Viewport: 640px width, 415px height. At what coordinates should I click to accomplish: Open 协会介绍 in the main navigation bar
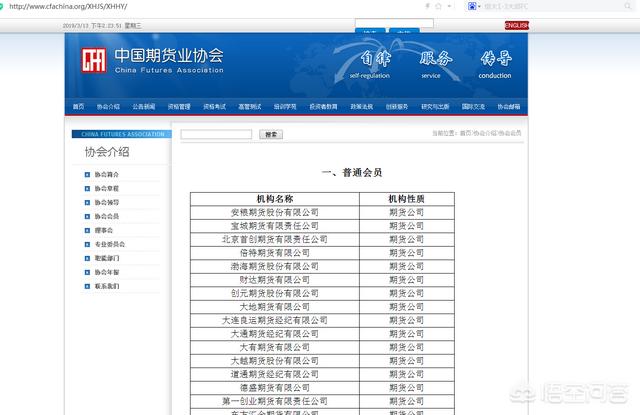108,107
